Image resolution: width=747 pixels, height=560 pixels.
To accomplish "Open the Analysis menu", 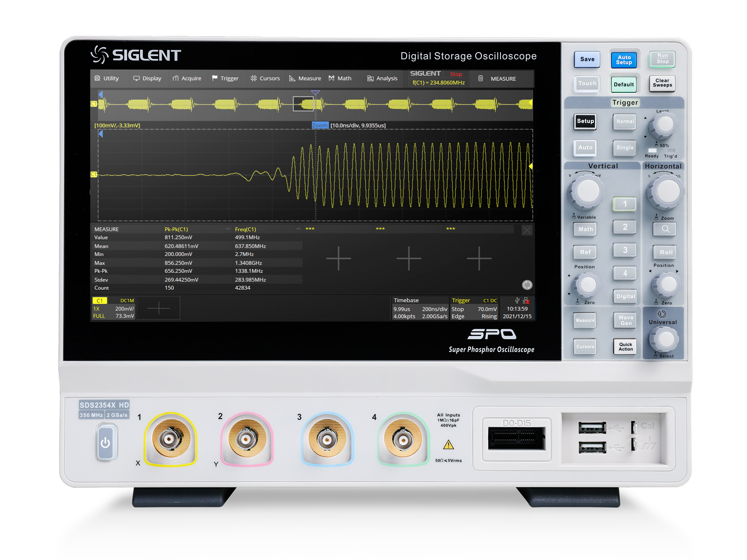I will (382, 78).
